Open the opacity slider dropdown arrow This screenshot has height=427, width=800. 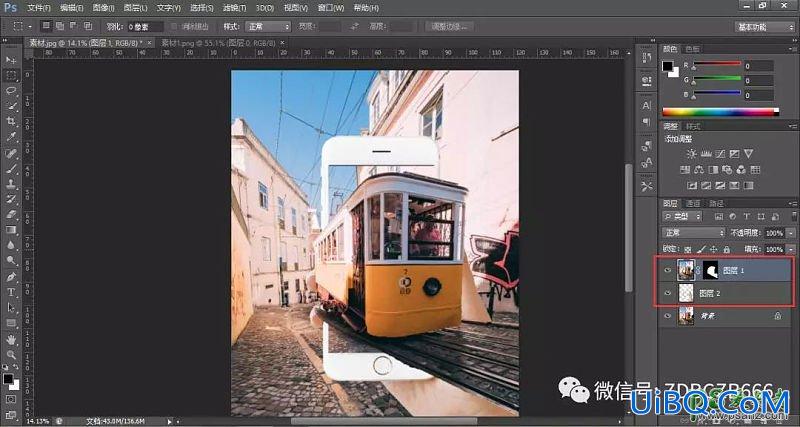[x=789, y=233]
